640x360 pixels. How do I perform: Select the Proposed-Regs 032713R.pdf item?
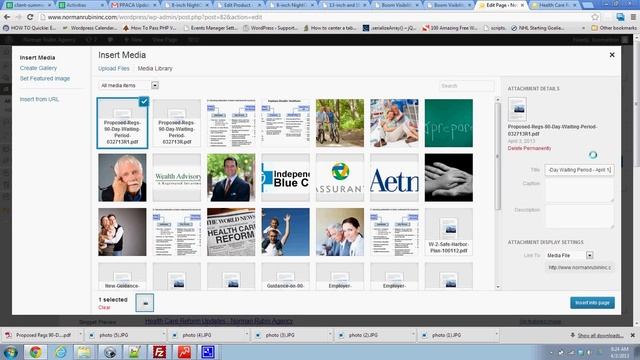177,123
